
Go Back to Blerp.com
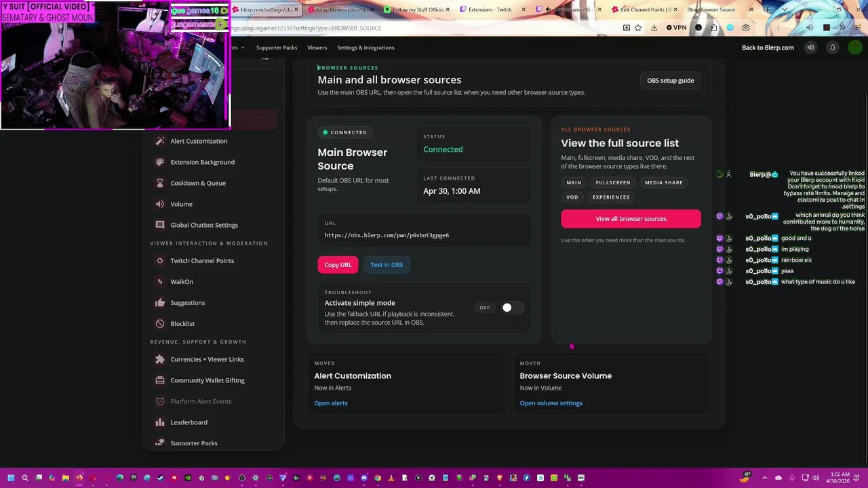point(768,47)
